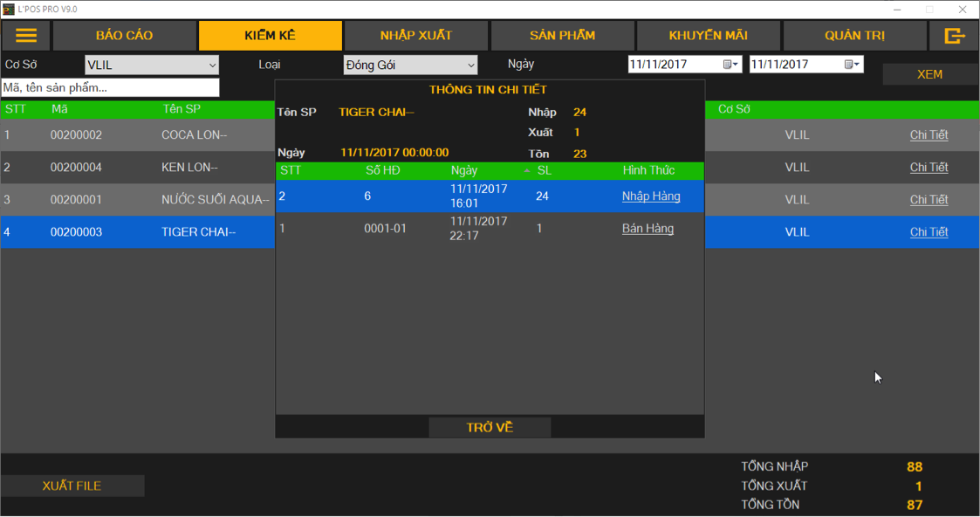Open the end date calendar picker icon

coord(852,65)
